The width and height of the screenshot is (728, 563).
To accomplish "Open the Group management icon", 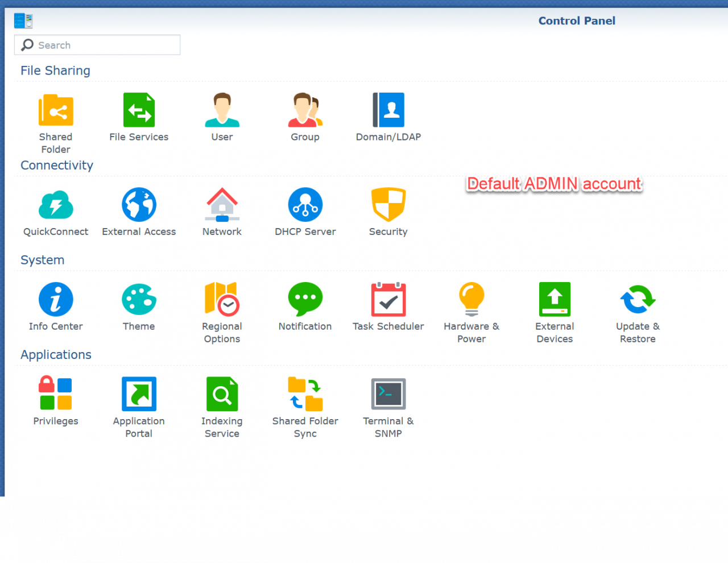I will point(305,110).
